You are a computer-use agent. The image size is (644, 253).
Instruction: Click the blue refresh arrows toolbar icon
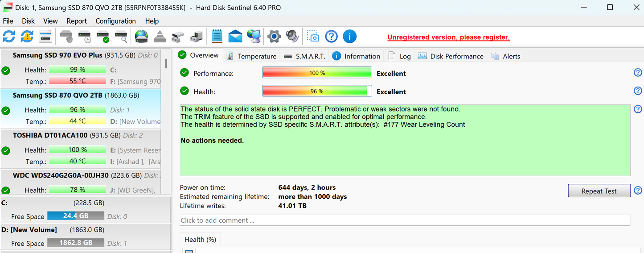(9, 37)
